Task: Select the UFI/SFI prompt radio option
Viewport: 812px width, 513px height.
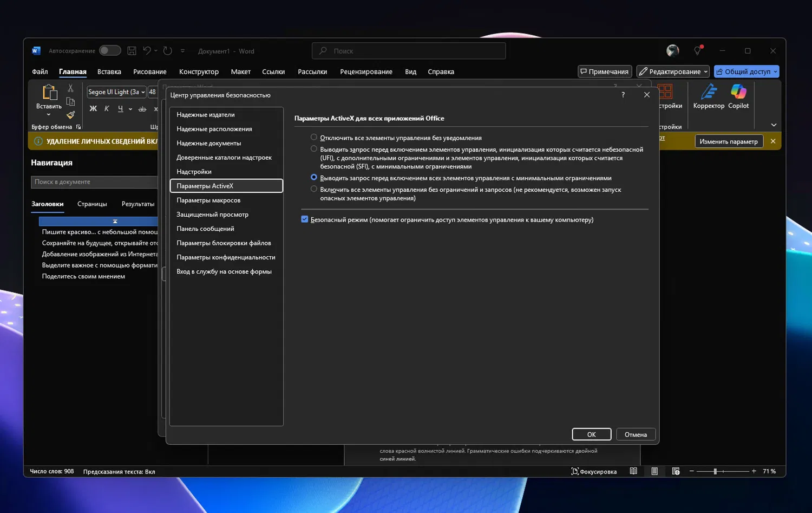Action: point(314,149)
